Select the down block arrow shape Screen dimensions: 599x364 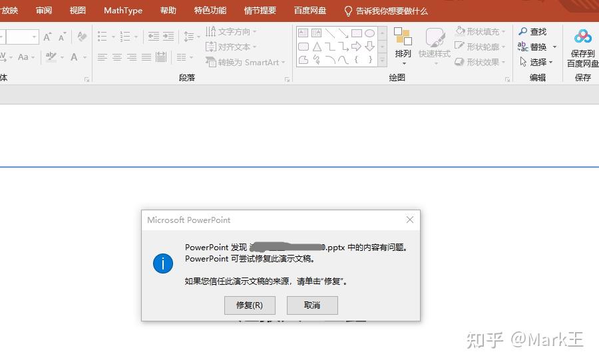point(370,47)
